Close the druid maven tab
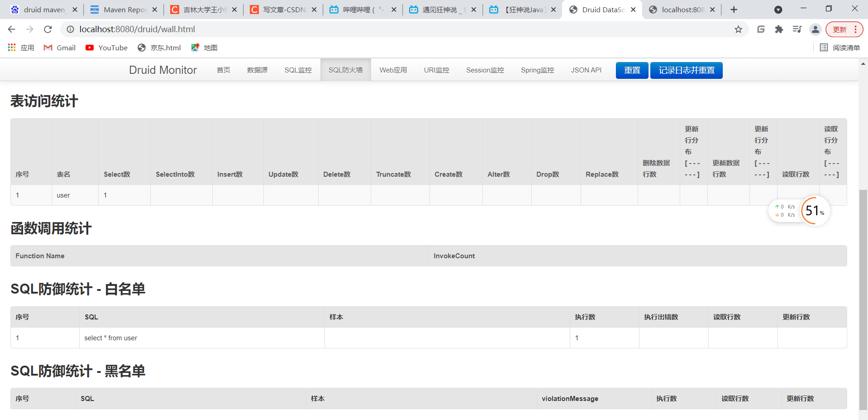 click(x=75, y=10)
